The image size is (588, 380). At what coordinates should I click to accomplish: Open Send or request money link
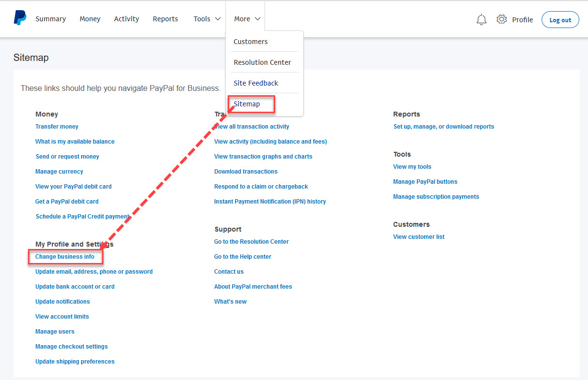67,157
